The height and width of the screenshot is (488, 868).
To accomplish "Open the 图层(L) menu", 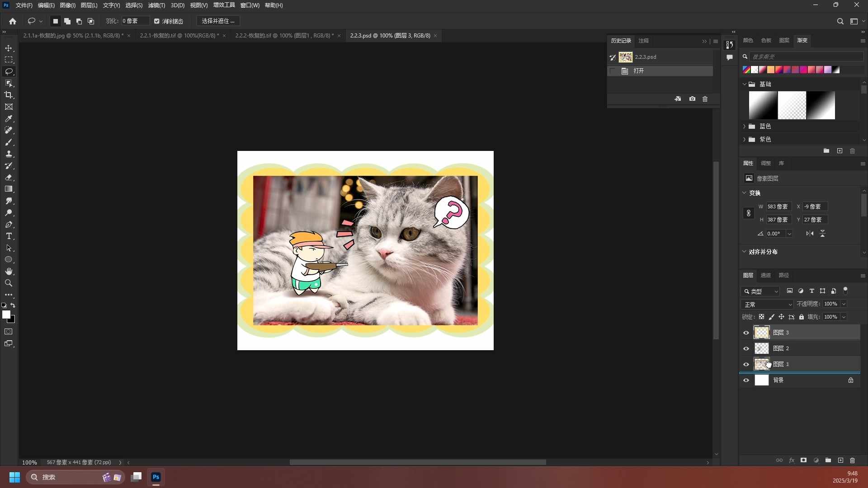I will (x=89, y=5).
